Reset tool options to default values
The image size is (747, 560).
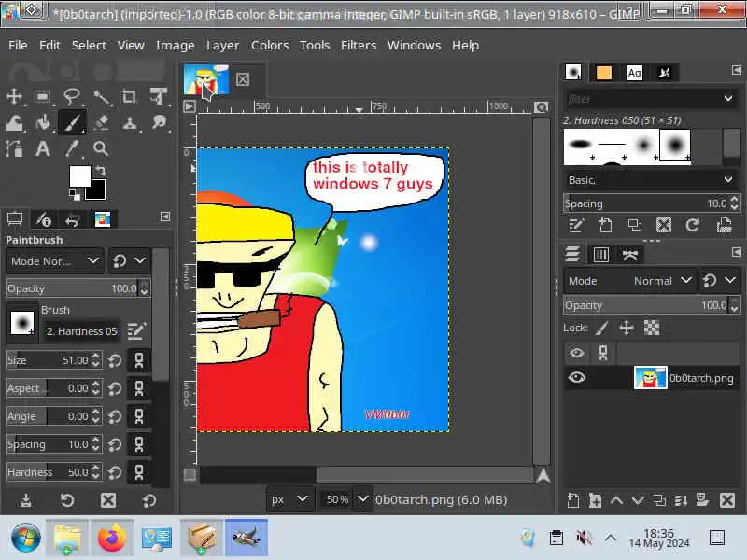(x=149, y=500)
